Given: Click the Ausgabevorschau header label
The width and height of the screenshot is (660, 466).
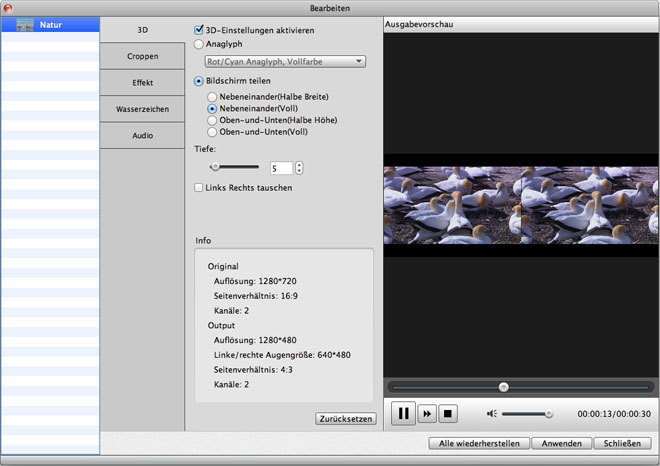Looking at the screenshot, I should pos(419,24).
